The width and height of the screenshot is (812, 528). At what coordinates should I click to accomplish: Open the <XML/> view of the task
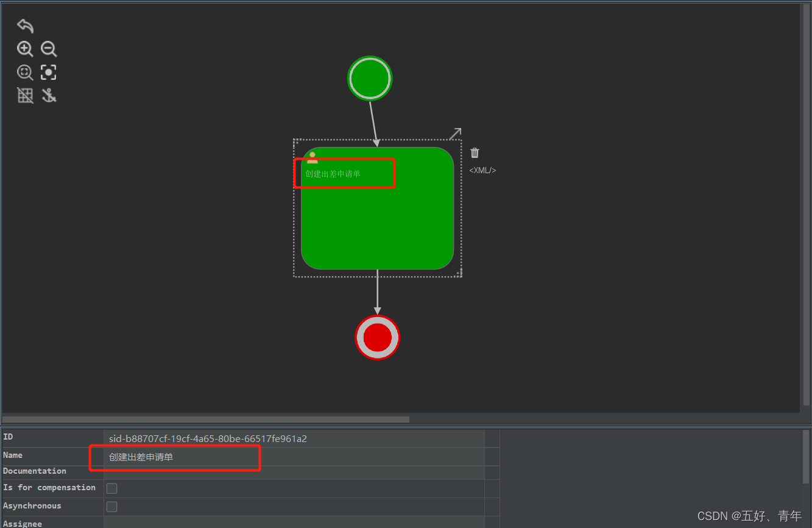coord(482,171)
